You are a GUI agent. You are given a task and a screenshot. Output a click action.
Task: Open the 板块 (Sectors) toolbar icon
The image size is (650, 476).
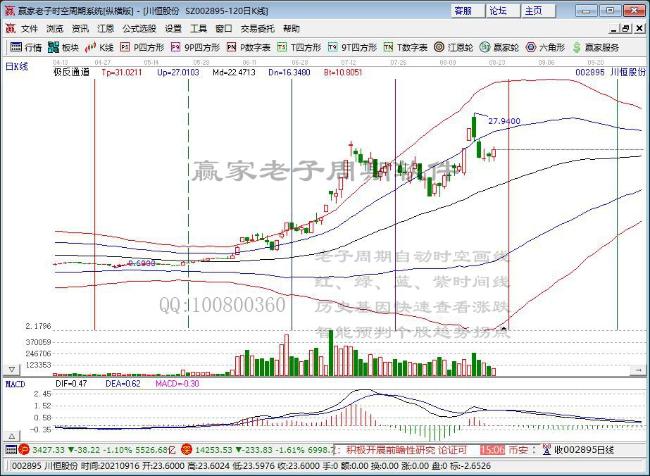pyautogui.click(x=64, y=47)
